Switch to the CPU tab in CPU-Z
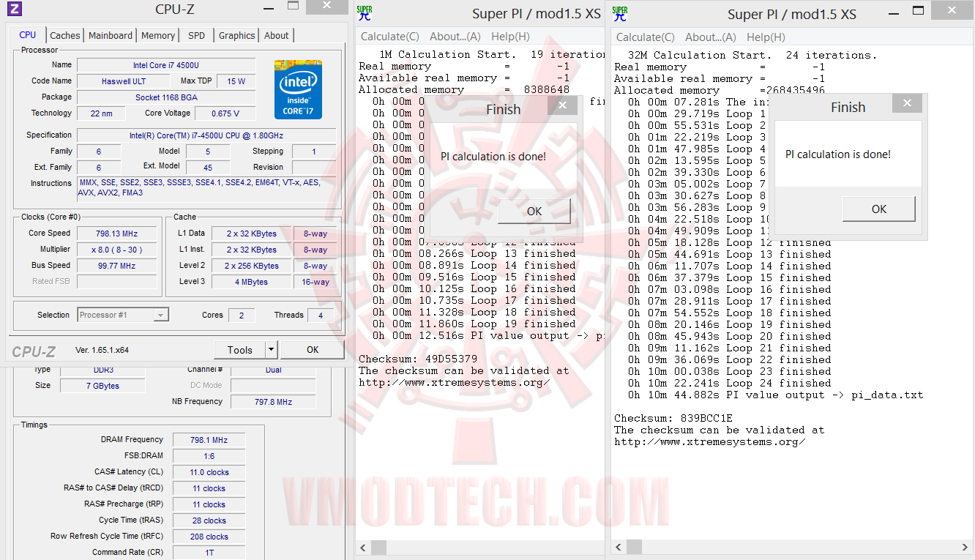Image resolution: width=975 pixels, height=560 pixels. click(28, 35)
